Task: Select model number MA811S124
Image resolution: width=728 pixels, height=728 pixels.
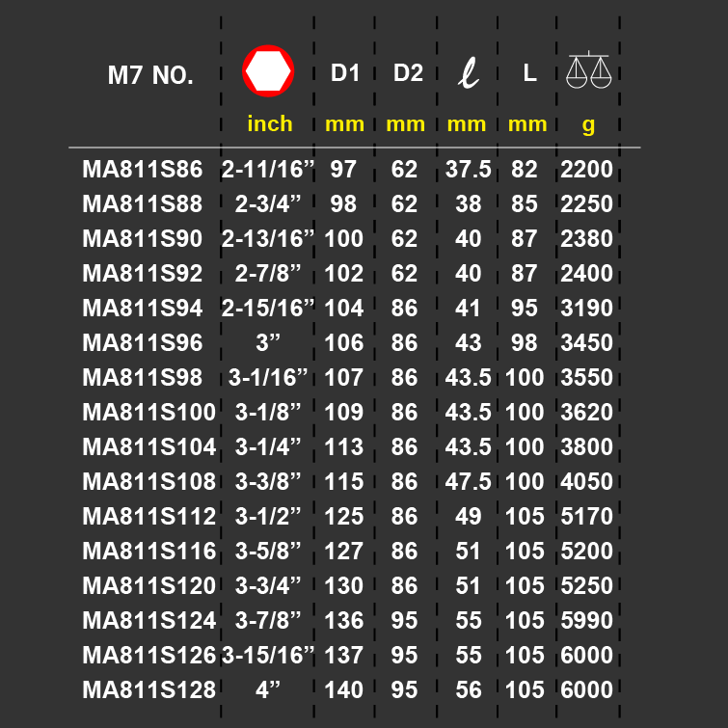Action: point(149,620)
